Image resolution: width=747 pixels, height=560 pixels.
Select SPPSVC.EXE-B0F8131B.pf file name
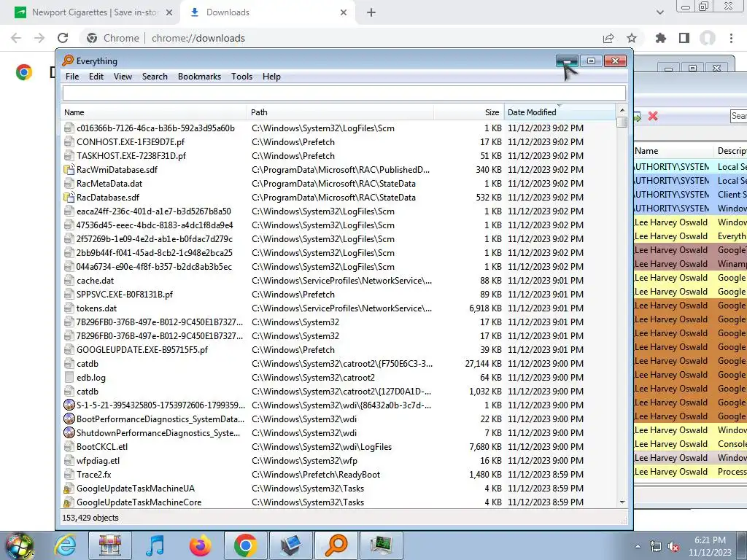[125, 295]
